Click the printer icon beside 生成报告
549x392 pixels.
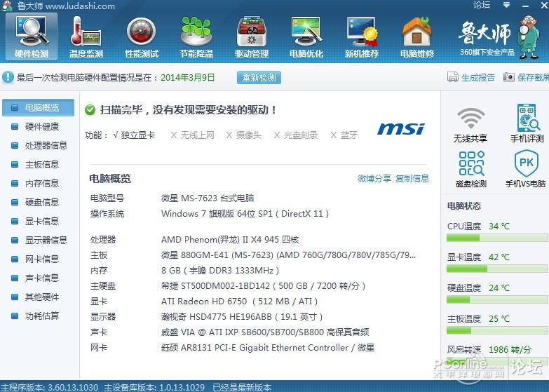tap(453, 76)
